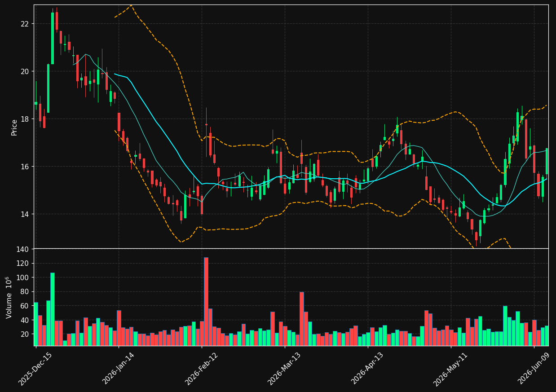Click the volume axis value 100
The image size is (556, 392).
tap(22, 277)
